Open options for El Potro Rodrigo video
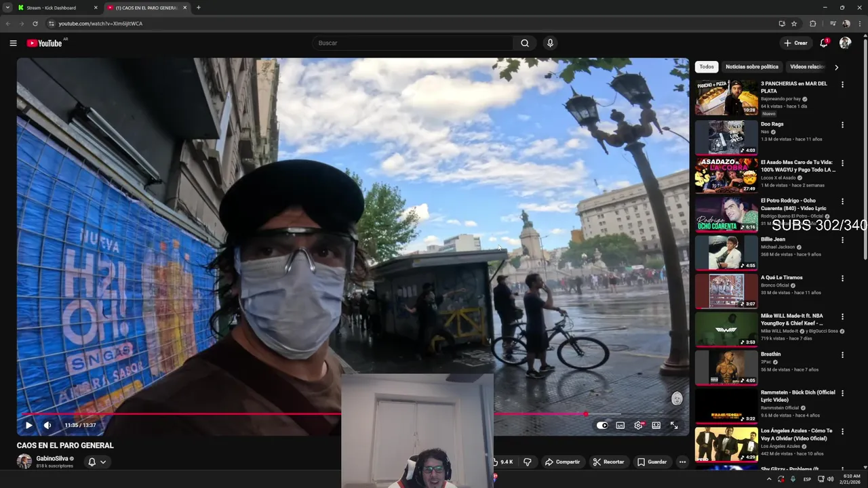Screen dimensions: 868x488 (x=842, y=201)
